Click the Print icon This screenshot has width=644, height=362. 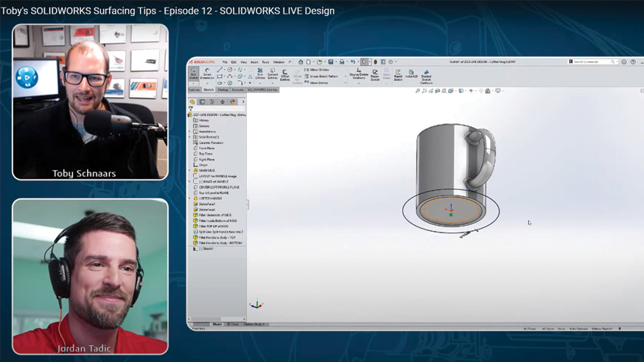click(x=342, y=62)
